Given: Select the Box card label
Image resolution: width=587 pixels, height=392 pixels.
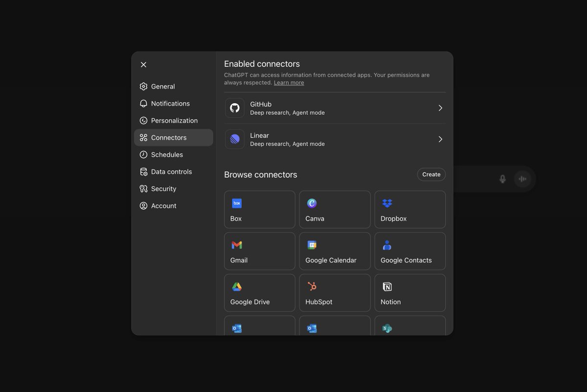Looking at the screenshot, I should click(236, 218).
